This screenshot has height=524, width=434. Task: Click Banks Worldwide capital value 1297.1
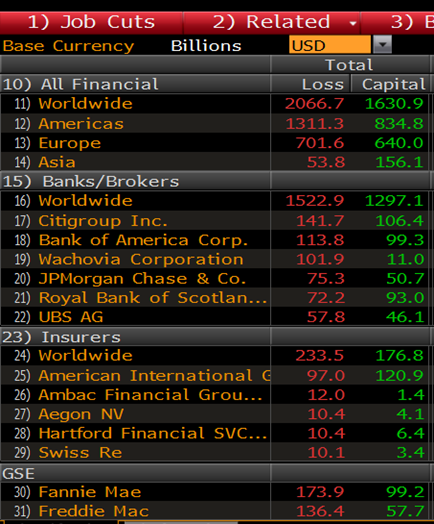[394, 201]
